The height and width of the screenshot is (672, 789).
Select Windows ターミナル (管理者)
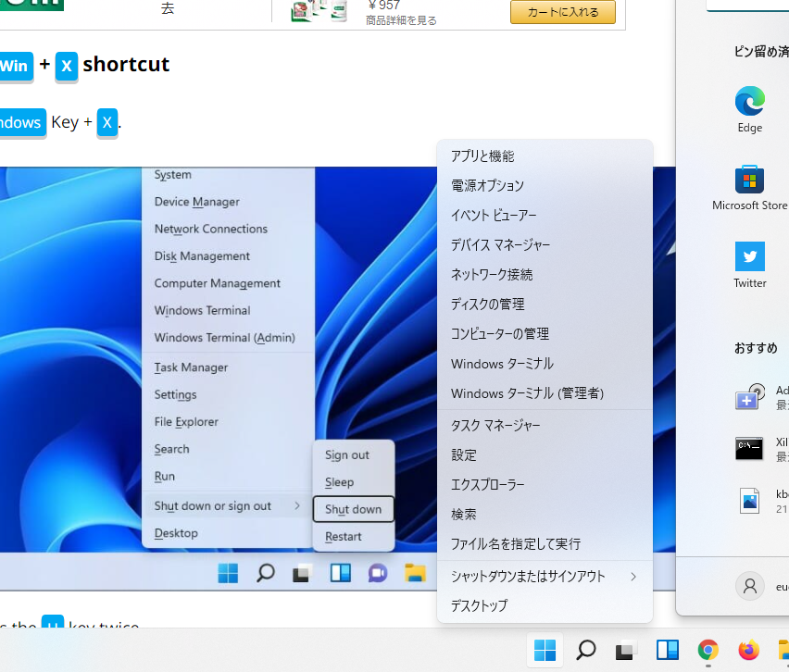[x=527, y=393]
